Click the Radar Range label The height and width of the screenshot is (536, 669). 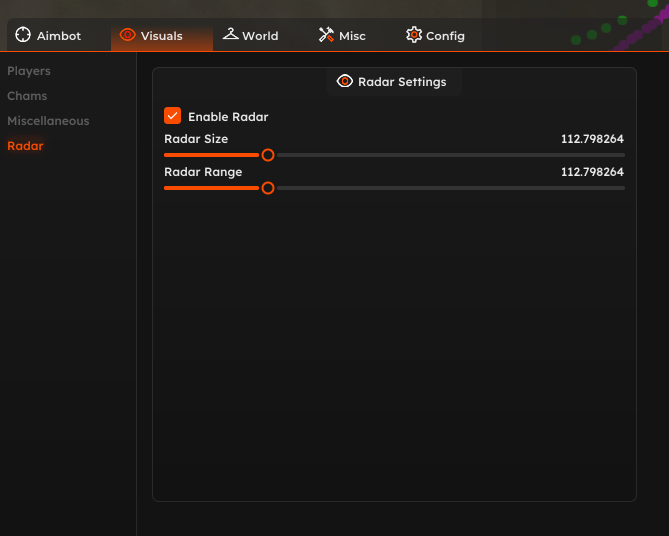[203, 172]
